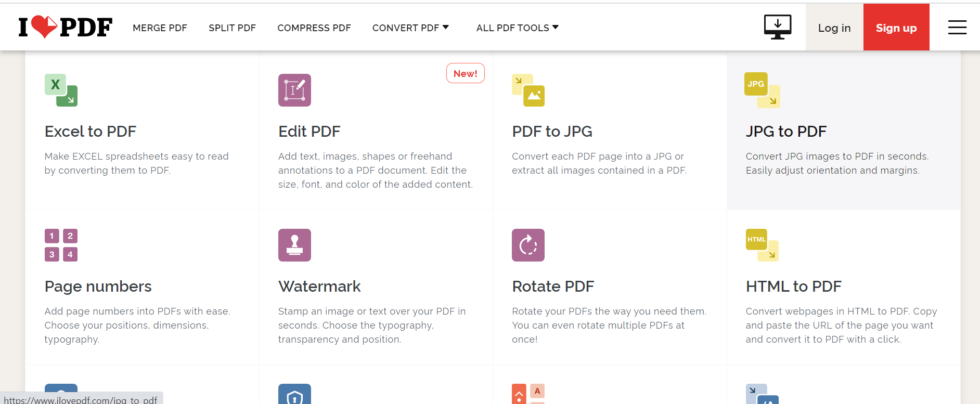
Task: Click the Rotate PDF heading
Action: [553, 286]
